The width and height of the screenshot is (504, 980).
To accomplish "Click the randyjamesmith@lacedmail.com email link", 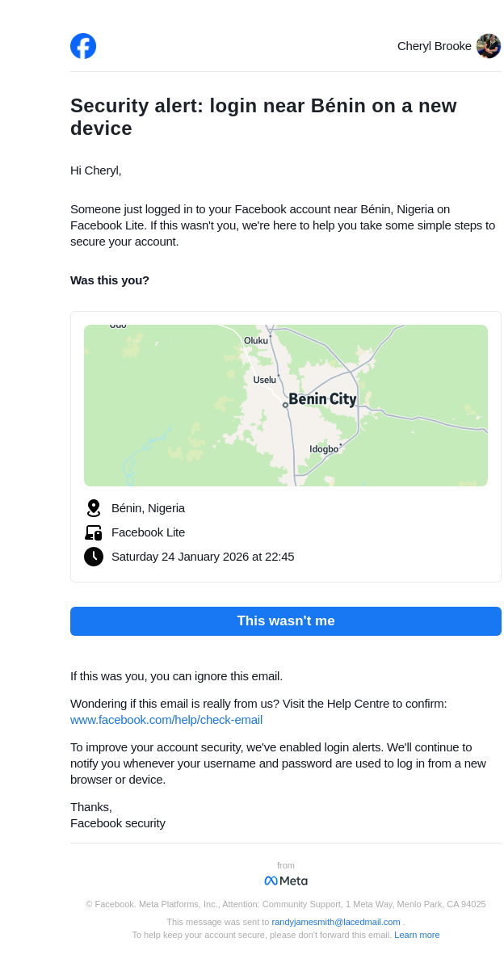I will pyautogui.click(x=336, y=922).
